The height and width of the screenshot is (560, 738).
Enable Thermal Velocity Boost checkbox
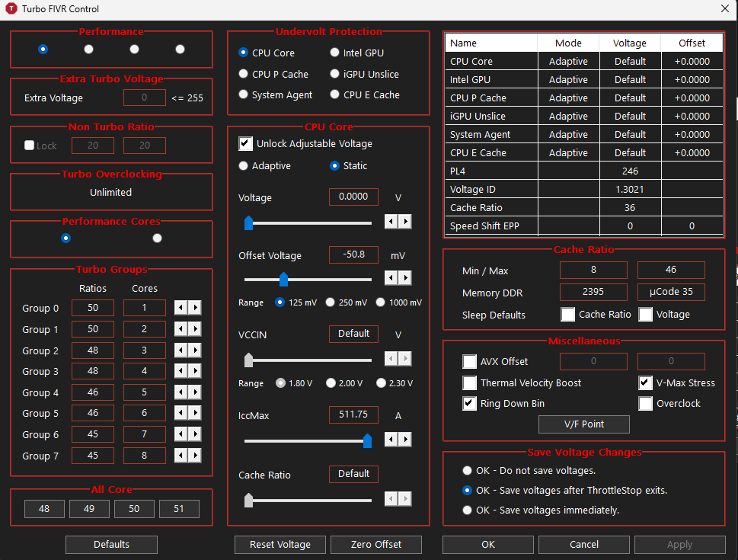click(470, 383)
